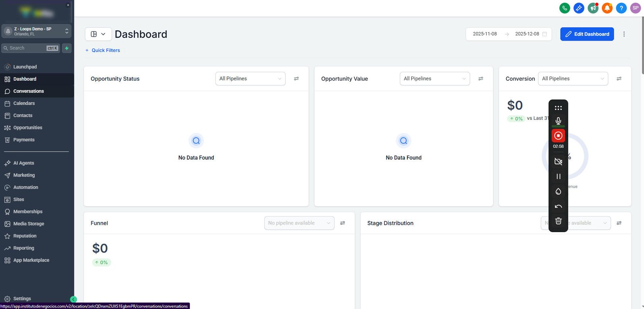
Task: Add Quick Filters to the dashboard
Action: 103,50
